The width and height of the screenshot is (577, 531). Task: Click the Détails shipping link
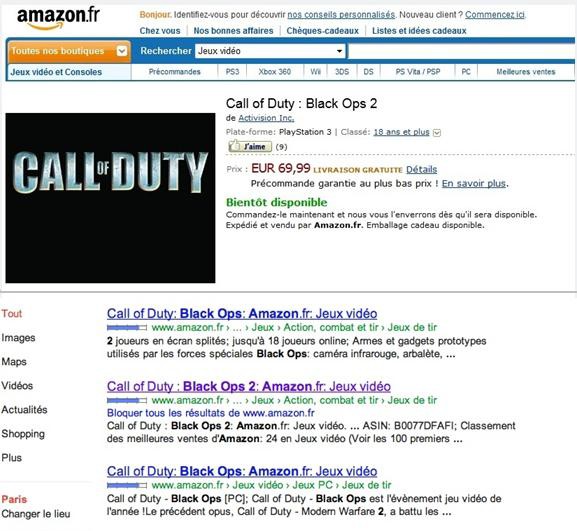421,170
